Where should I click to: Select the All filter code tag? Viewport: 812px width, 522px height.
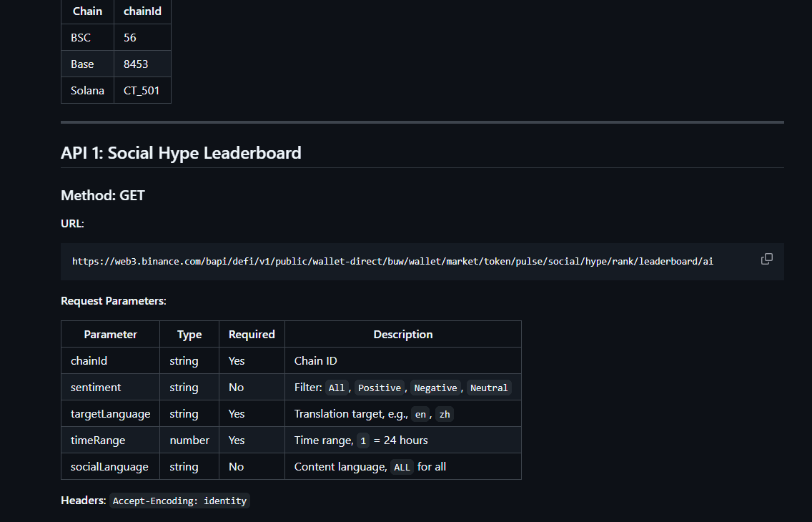pos(336,388)
